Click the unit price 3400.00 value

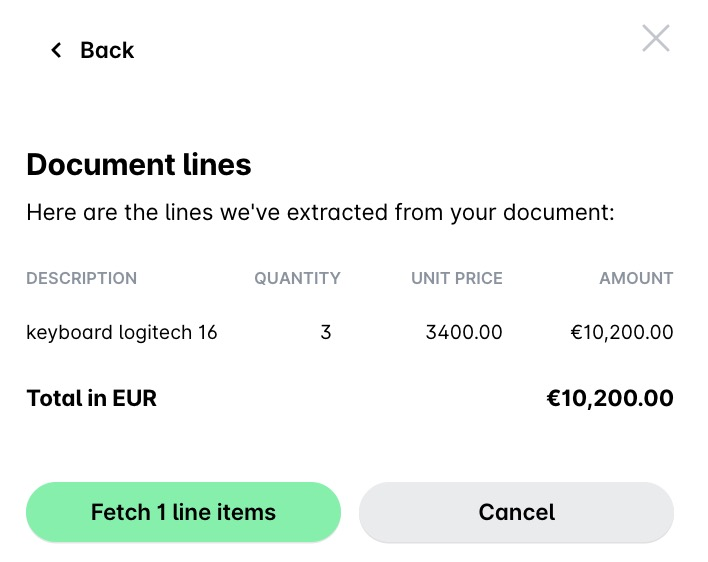point(464,332)
